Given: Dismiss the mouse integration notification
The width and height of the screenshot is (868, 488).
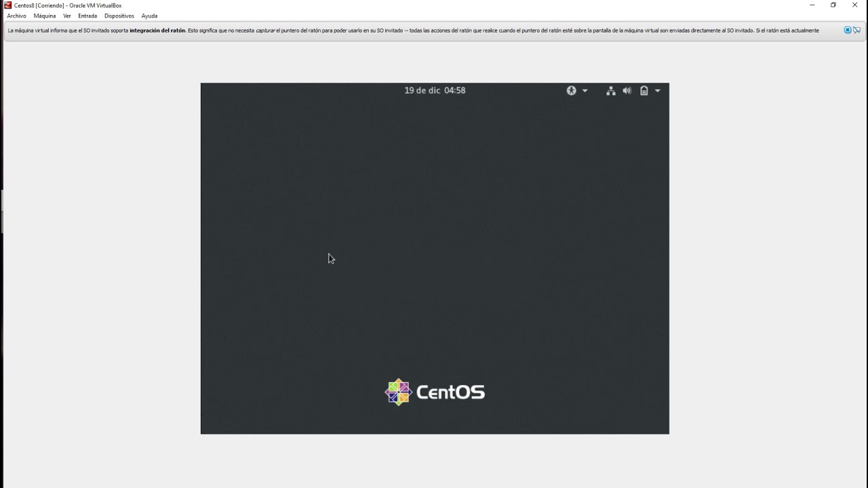Looking at the screenshot, I should [x=848, y=30].
